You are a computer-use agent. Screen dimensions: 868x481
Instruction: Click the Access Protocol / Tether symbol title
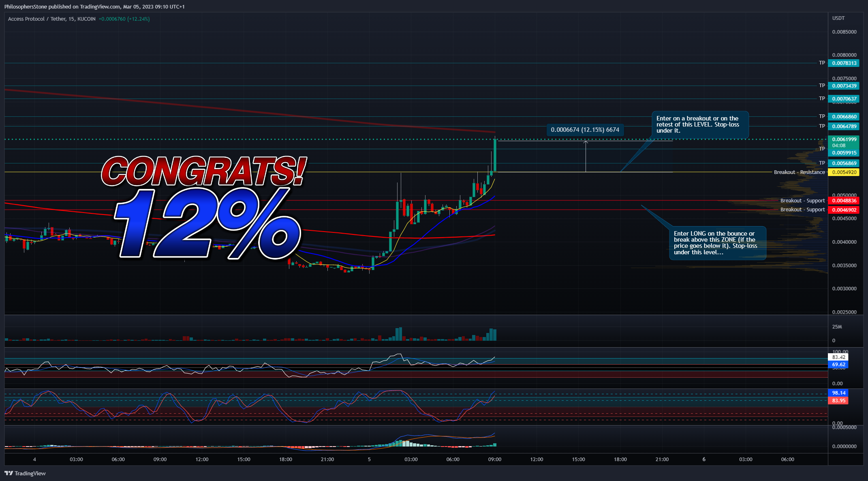tap(52, 19)
